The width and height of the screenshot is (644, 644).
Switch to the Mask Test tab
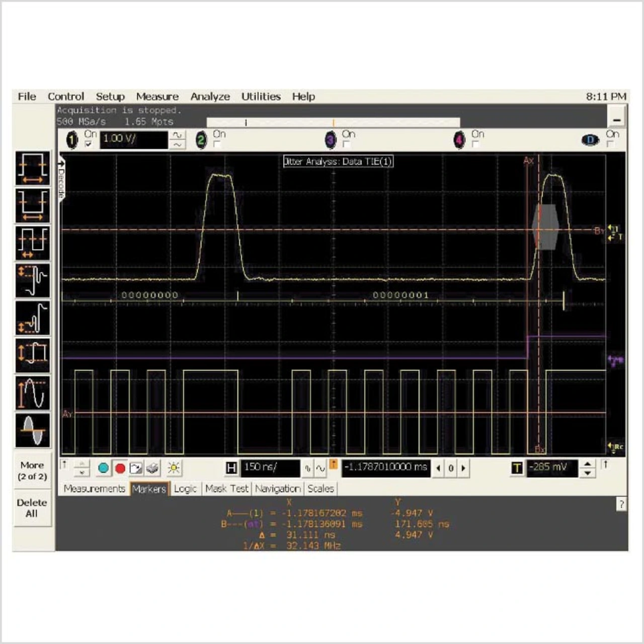pos(226,489)
